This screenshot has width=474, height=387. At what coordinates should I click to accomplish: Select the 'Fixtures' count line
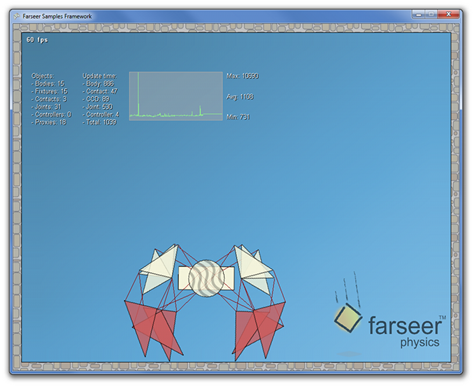tap(49, 91)
